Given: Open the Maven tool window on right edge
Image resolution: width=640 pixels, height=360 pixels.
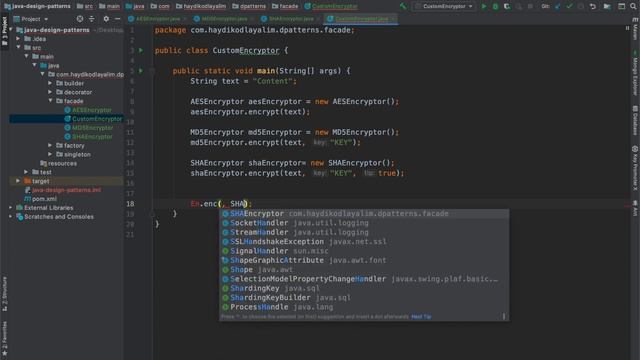Looking at the screenshot, I should 635,30.
